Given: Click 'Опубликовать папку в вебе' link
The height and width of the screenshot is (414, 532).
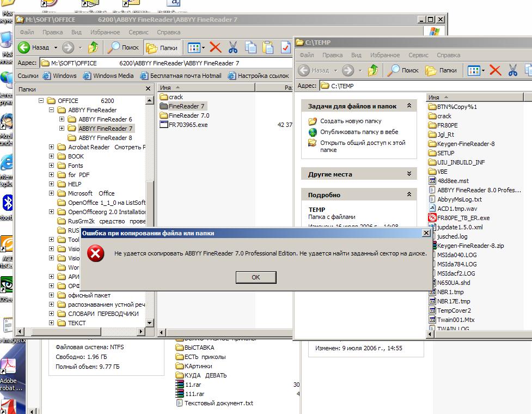Looking at the screenshot, I should pos(359,132).
